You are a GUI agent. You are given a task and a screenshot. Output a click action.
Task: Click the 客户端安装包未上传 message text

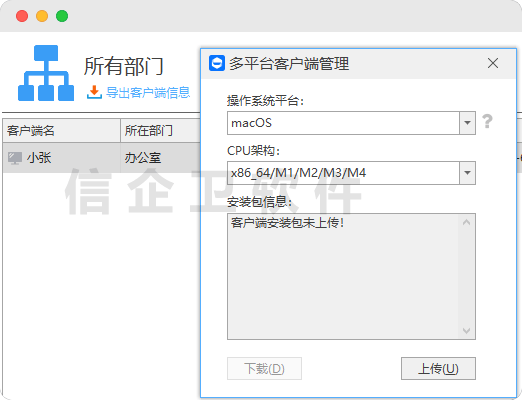[287, 223]
